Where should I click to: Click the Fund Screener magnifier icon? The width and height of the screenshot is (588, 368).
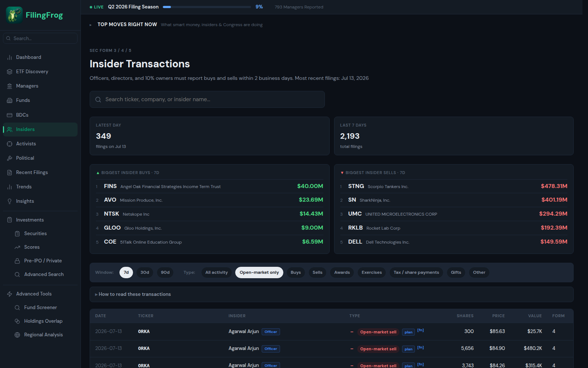[17, 308]
